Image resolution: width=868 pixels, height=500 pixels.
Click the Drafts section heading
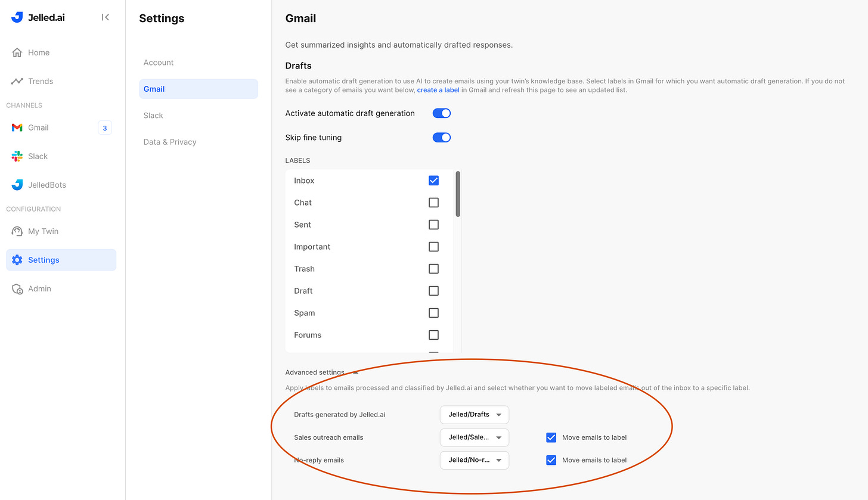point(299,66)
